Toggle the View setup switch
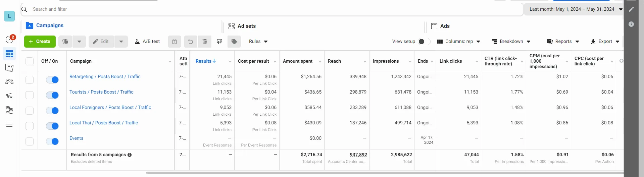 tap(424, 42)
